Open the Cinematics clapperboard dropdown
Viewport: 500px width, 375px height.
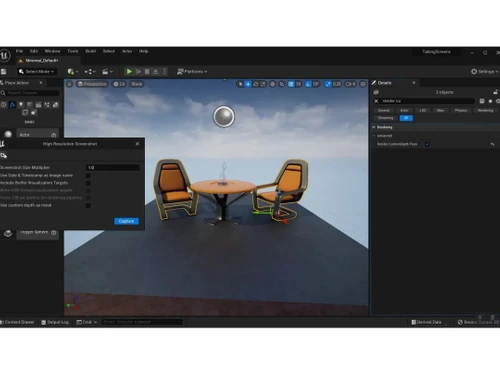point(107,72)
